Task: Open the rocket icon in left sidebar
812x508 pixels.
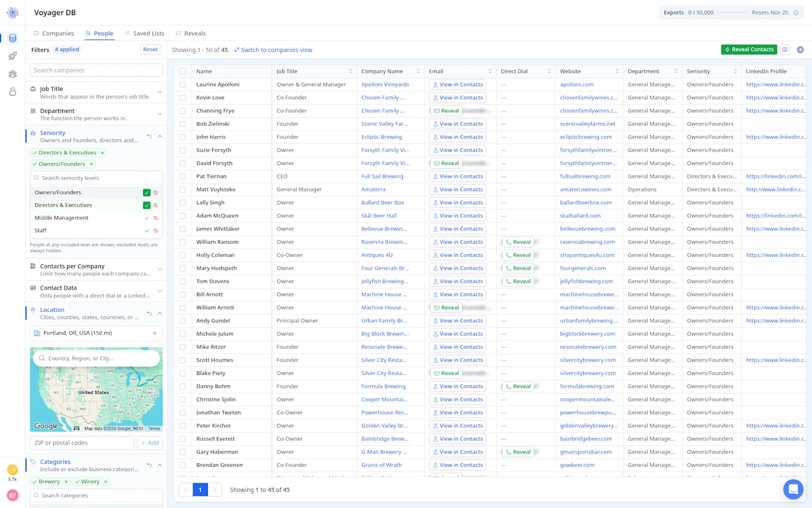Action: (13, 56)
